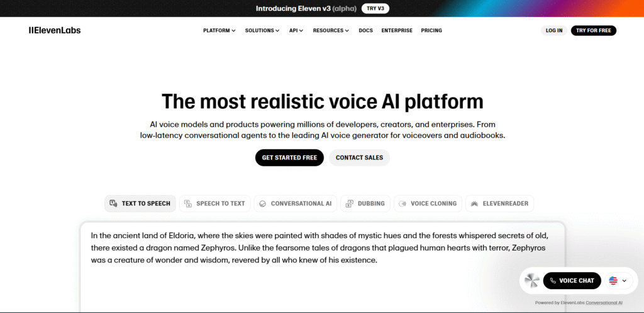This screenshot has width=644, height=313.
Task: Open the API menu
Action: pos(296,30)
